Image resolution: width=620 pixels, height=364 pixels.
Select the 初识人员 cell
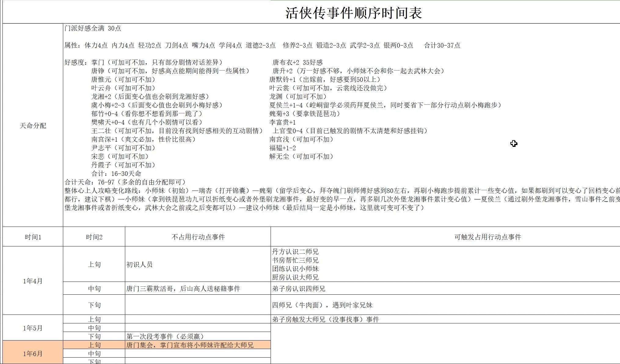(198, 264)
